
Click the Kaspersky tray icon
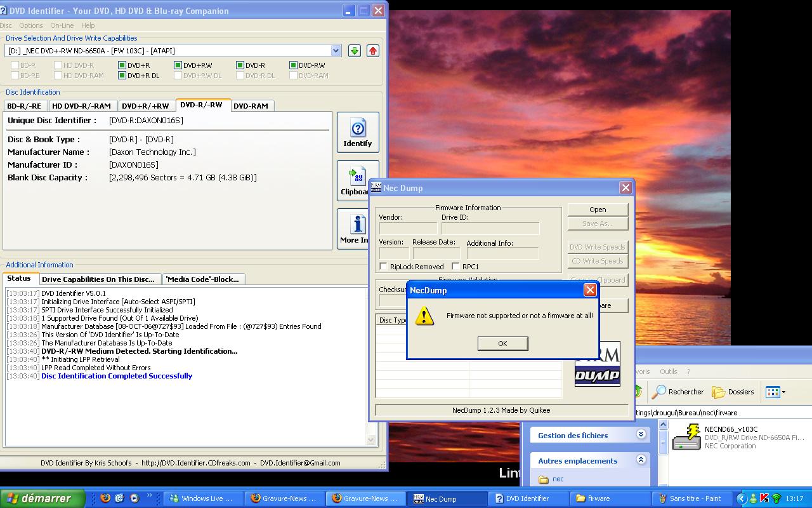tap(764, 498)
